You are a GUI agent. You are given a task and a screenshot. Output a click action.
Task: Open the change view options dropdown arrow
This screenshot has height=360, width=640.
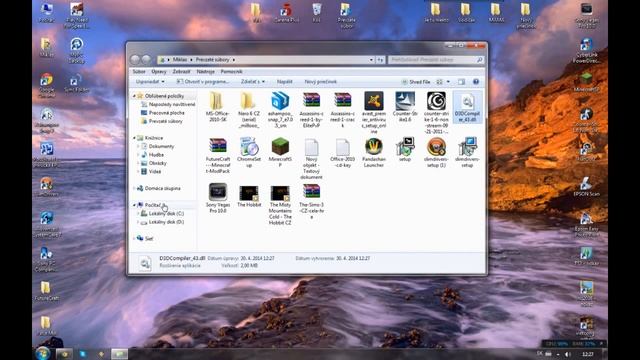pos(448,82)
